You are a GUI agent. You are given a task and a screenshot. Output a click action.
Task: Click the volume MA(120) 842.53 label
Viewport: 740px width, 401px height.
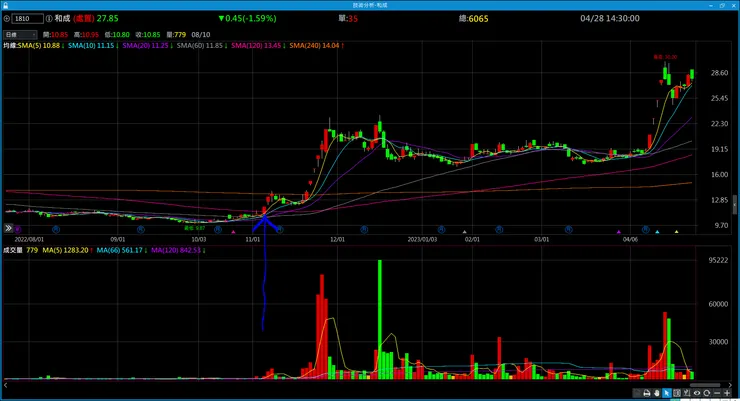tap(178, 250)
